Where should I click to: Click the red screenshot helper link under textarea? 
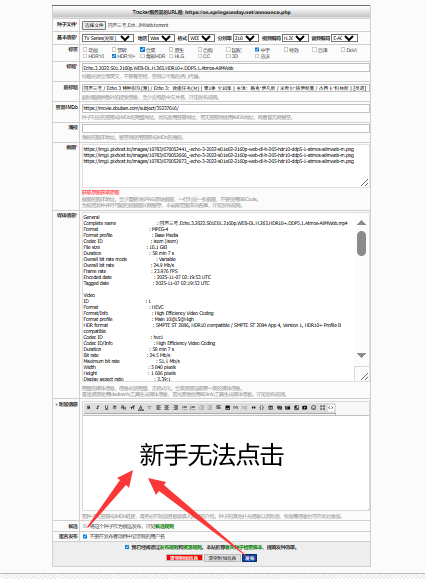click(100, 192)
